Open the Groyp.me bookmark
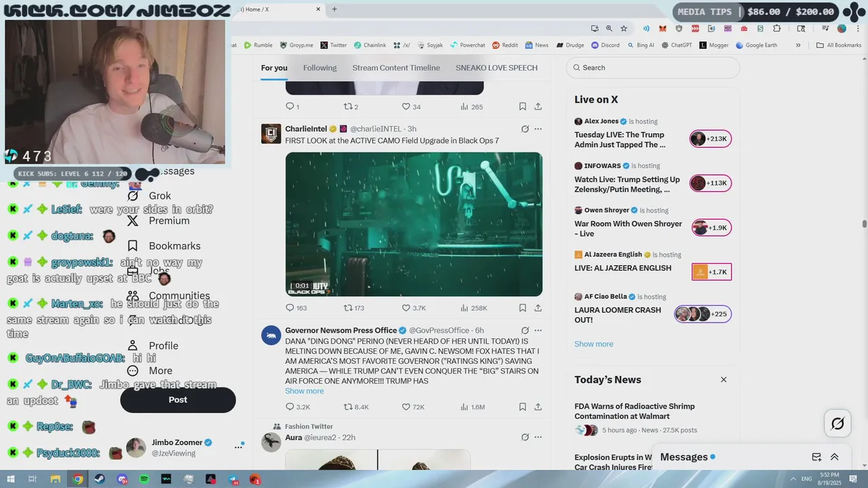This screenshot has height=488, width=868. [x=296, y=45]
